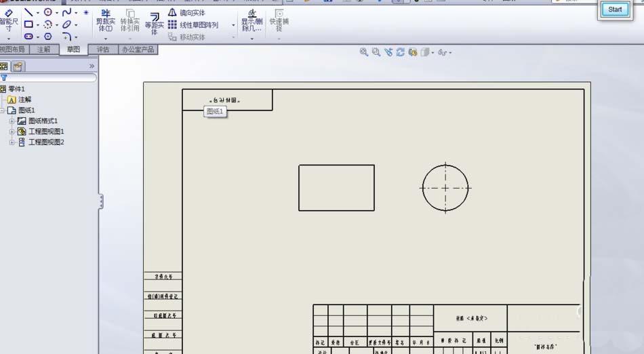644x354 pixels.
Task: Switch to 草图 (Sketch) tab
Action: 73,50
